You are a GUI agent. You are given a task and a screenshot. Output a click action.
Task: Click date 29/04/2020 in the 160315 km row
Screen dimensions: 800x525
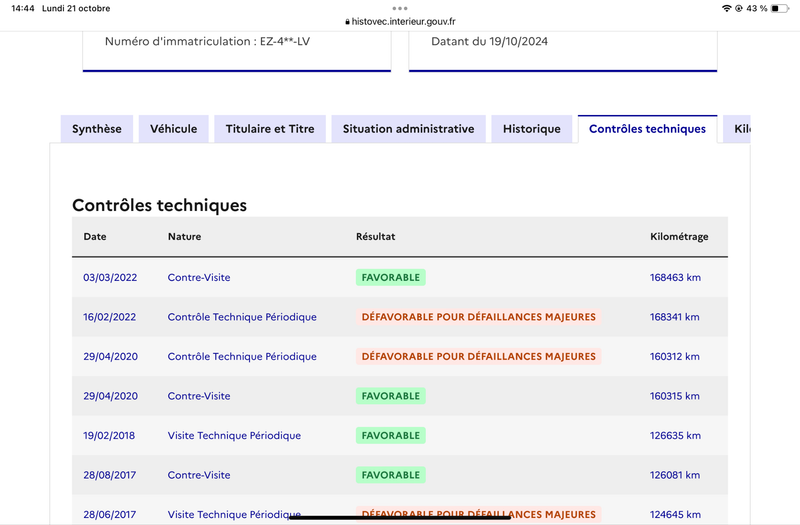click(x=111, y=396)
